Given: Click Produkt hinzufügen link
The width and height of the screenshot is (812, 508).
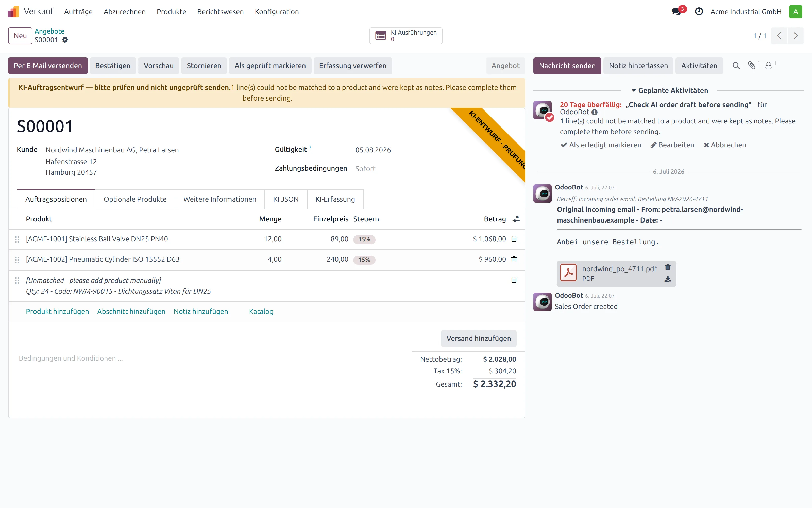Looking at the screenshot, I should 57,311.
